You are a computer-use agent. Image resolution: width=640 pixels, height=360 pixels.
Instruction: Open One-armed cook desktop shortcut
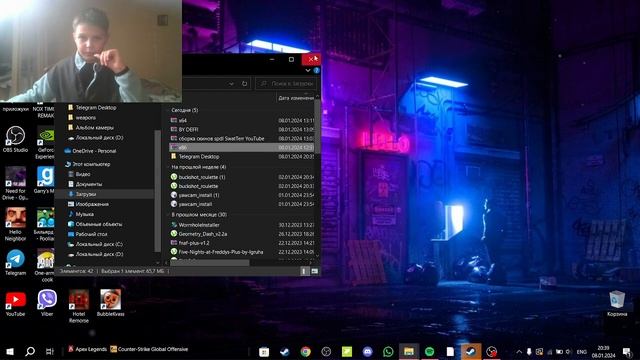pos(45,265)
